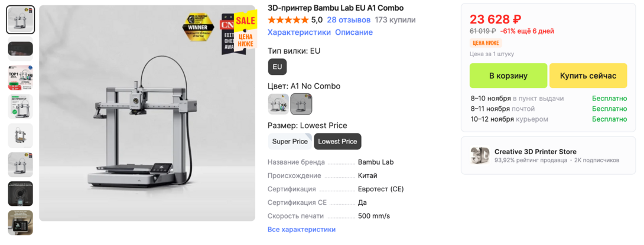Choose the Lowest Price size option
This screenshot has width=644, height=245.
(x=337, y=142)
